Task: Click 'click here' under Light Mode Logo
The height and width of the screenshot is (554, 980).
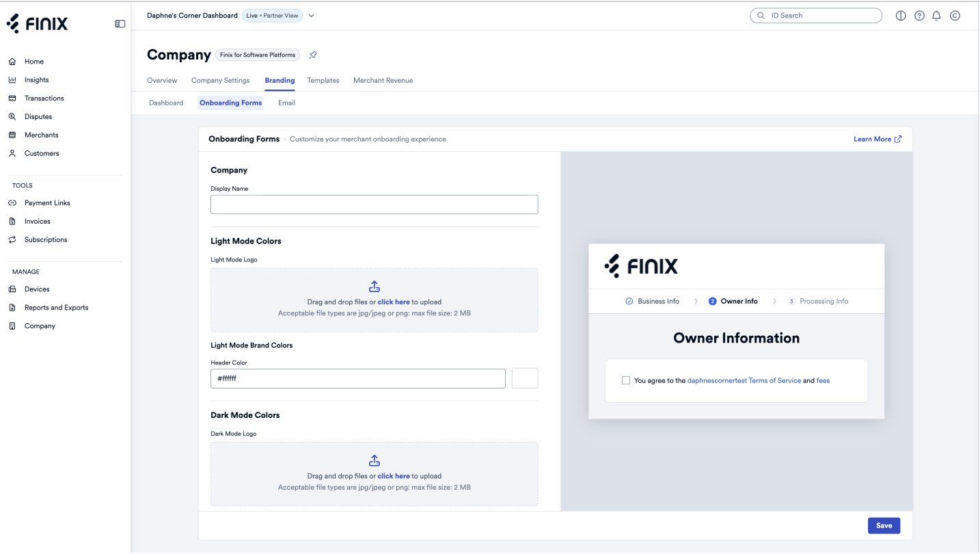Action: (x=394, y=302)
